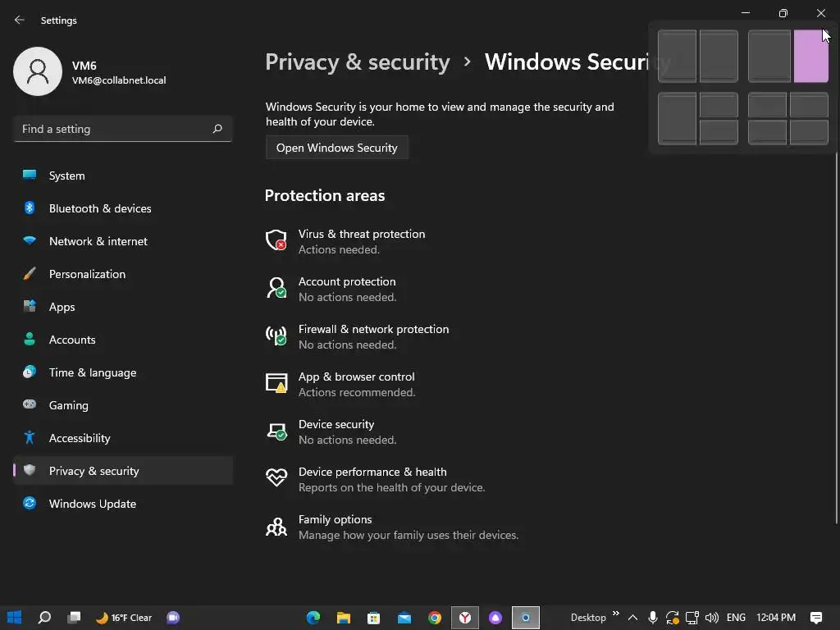Viewport: 840px width, 630px height.
Task: Click sync status tray icon
Action: [673, 618]
